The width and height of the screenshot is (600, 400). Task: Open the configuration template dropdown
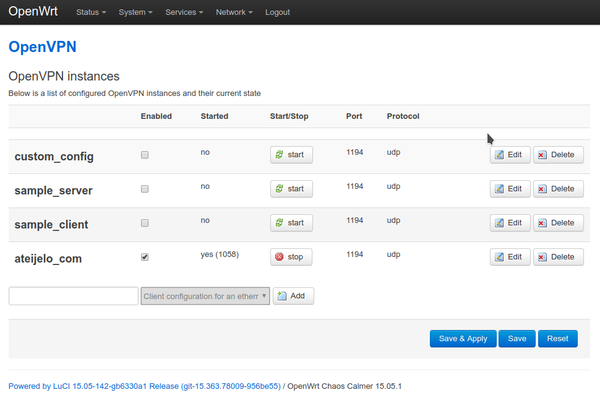pos(205,296)
